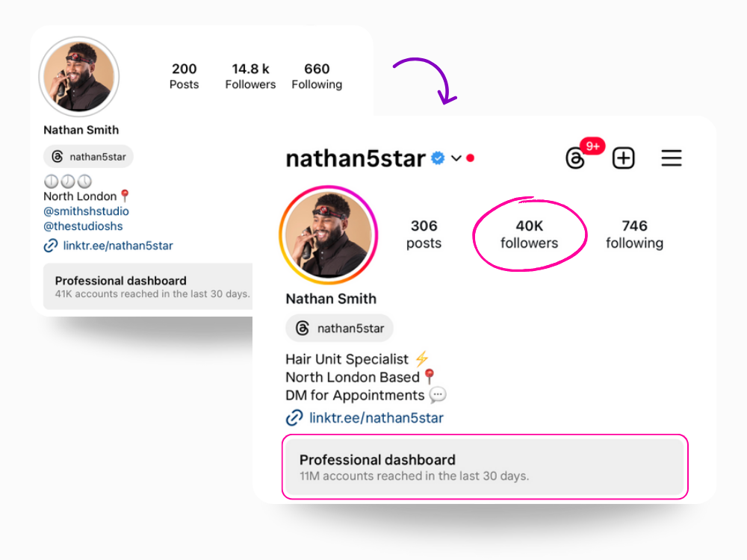Open the @thestudioshs mention link
The width and height of the screenshot is (747, 560).
83,226
